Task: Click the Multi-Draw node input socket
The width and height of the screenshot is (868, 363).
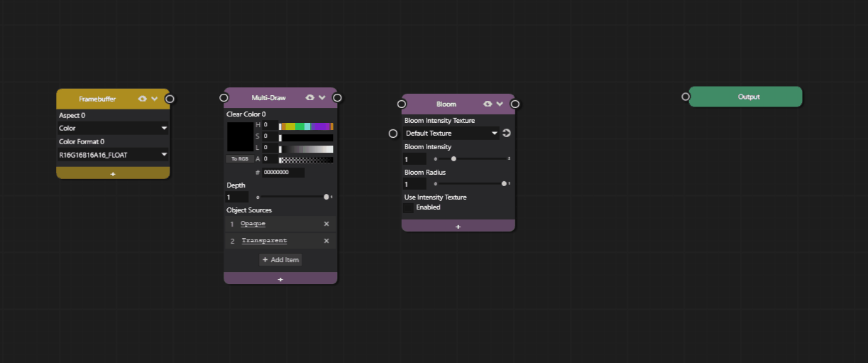Action: coord(224,97)
